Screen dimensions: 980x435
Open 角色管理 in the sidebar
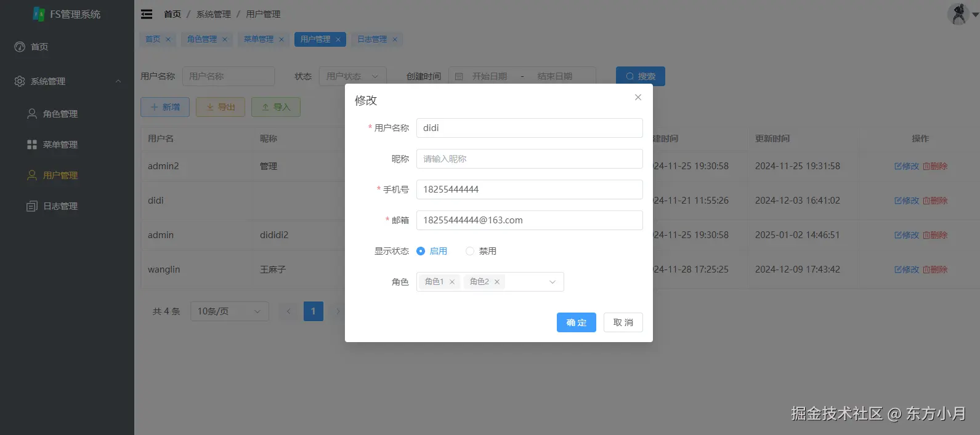tap(67, 114)
